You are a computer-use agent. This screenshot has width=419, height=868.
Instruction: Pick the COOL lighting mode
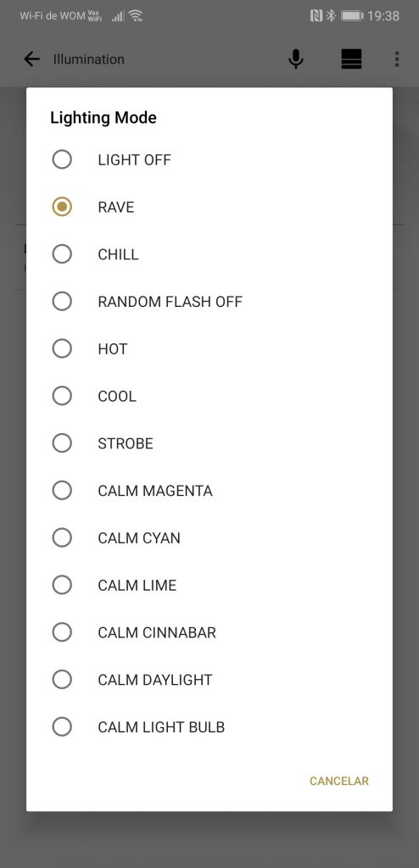[209, 396]
